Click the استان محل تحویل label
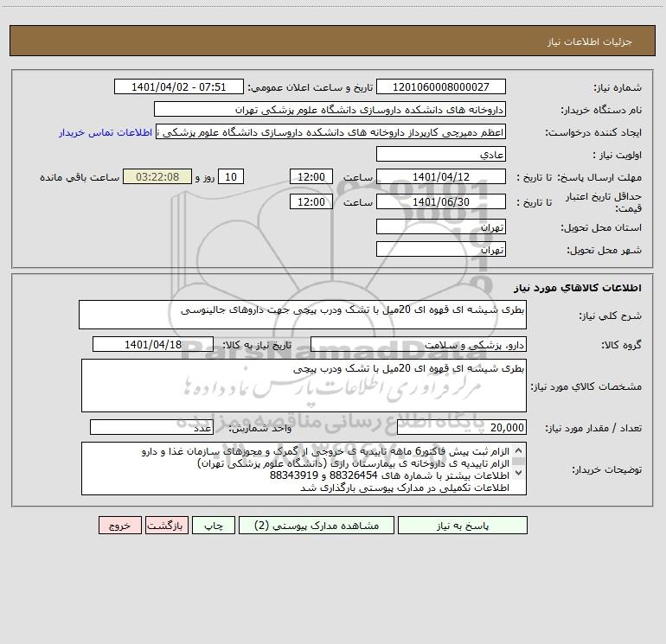Viewport: 666px width, 644px height. pos(601,228)
